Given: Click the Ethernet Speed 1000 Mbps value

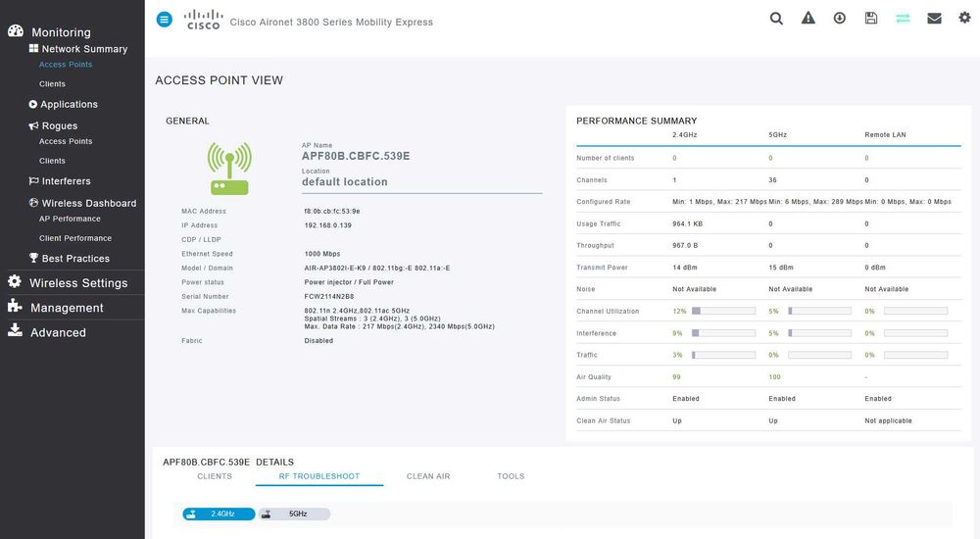Looking at the screenshot, I should pyautogui.click(x=322, y=254).
